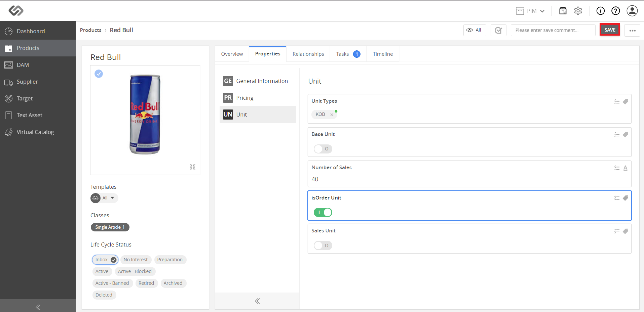
Task: Toggle the Base Unit switch
Action: click(x=323, y=149)
